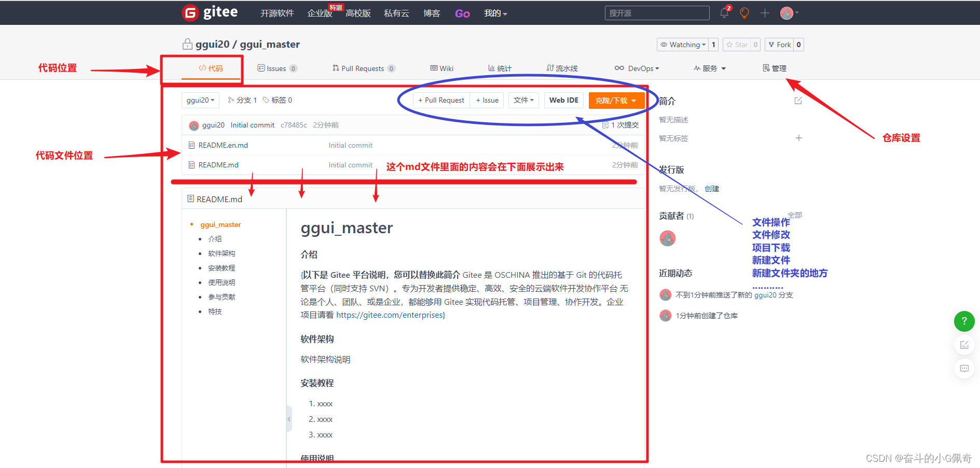
Task: Open the Watching dropdown
Action: point(682,45)
